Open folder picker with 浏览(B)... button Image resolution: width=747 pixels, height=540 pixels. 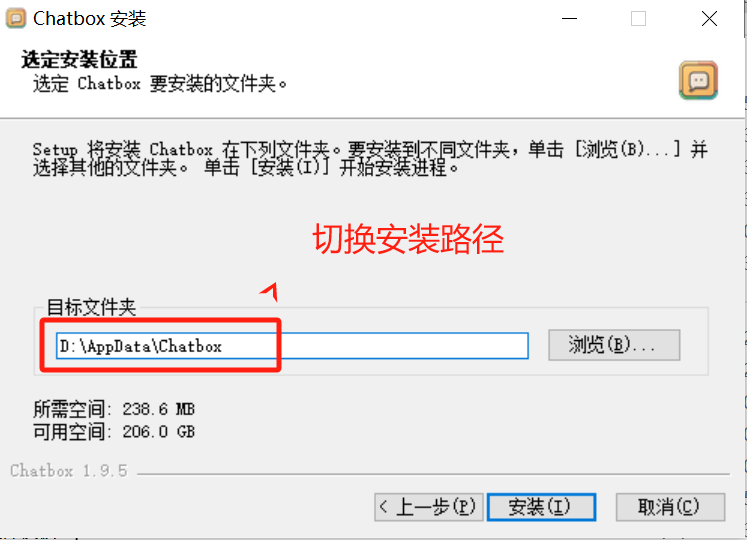pyautogui.click(x=614, y=345)
